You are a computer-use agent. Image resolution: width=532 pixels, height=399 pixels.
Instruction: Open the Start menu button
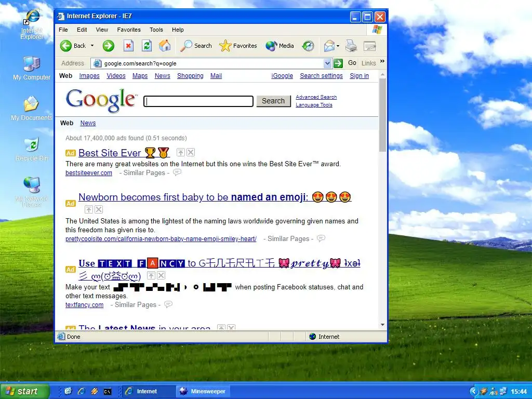(x=24, y=391)
